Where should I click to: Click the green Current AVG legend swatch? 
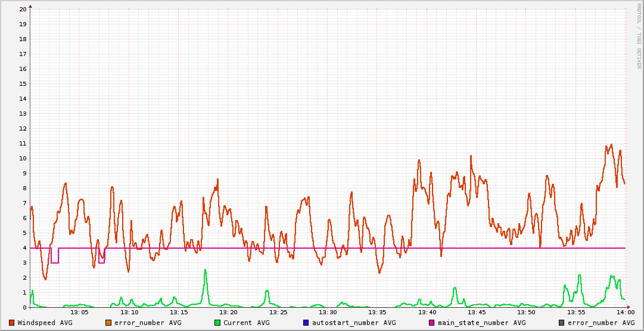pos(217,323)
